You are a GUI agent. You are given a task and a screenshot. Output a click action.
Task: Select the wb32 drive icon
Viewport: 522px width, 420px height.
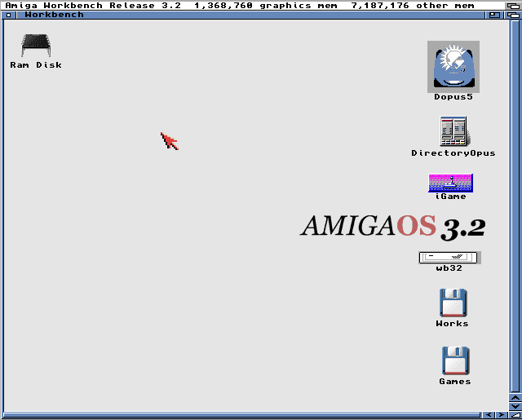449,258
